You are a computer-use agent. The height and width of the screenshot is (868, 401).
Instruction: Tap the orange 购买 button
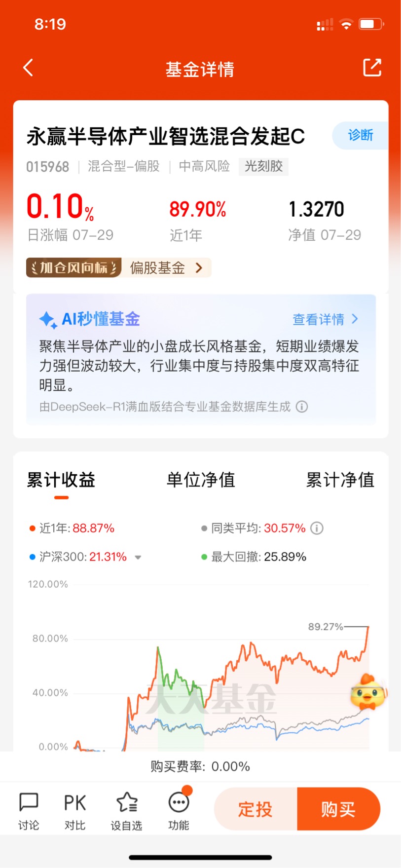[339, 809]
